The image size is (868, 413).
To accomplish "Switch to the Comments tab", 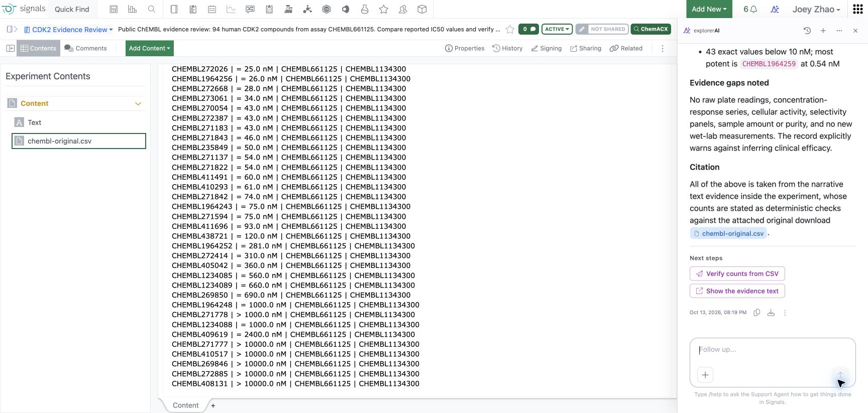I will coord(85,48).
